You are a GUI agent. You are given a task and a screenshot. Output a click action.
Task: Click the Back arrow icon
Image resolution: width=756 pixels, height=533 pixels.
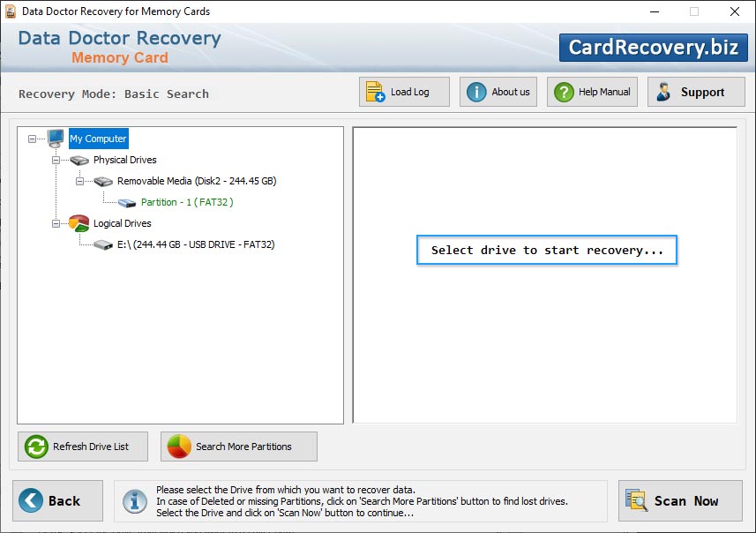pos(30,500)
